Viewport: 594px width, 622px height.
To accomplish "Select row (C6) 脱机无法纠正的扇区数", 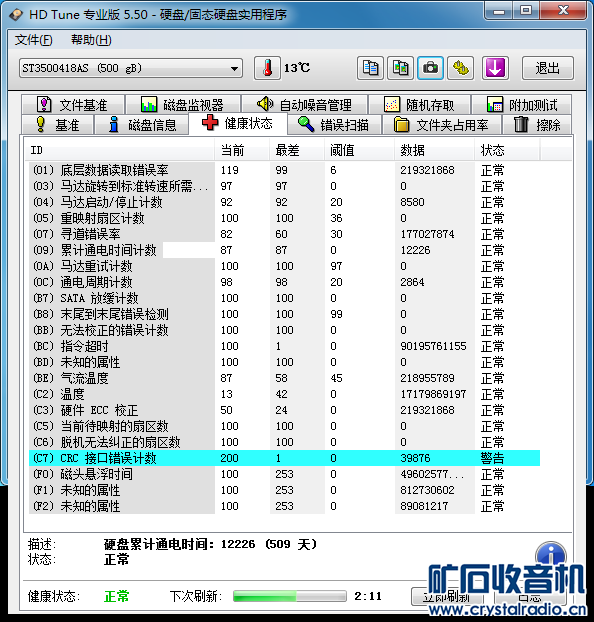I will 284,442.
